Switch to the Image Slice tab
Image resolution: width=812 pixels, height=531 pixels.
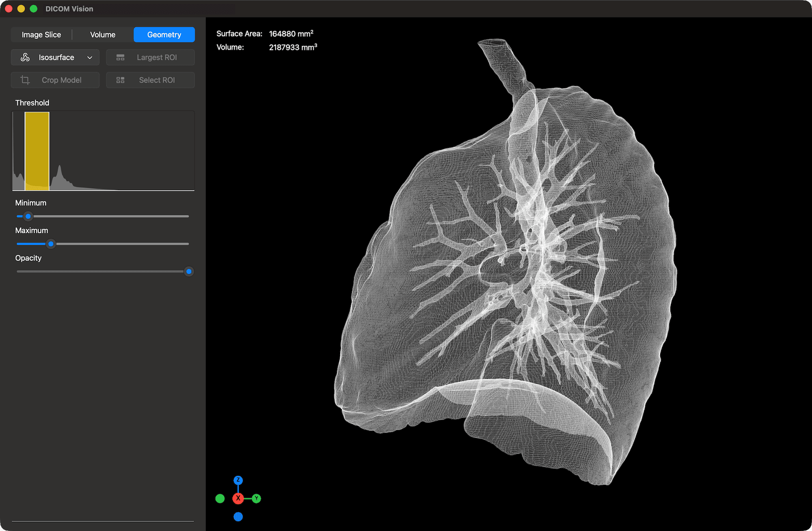point(41,34)
